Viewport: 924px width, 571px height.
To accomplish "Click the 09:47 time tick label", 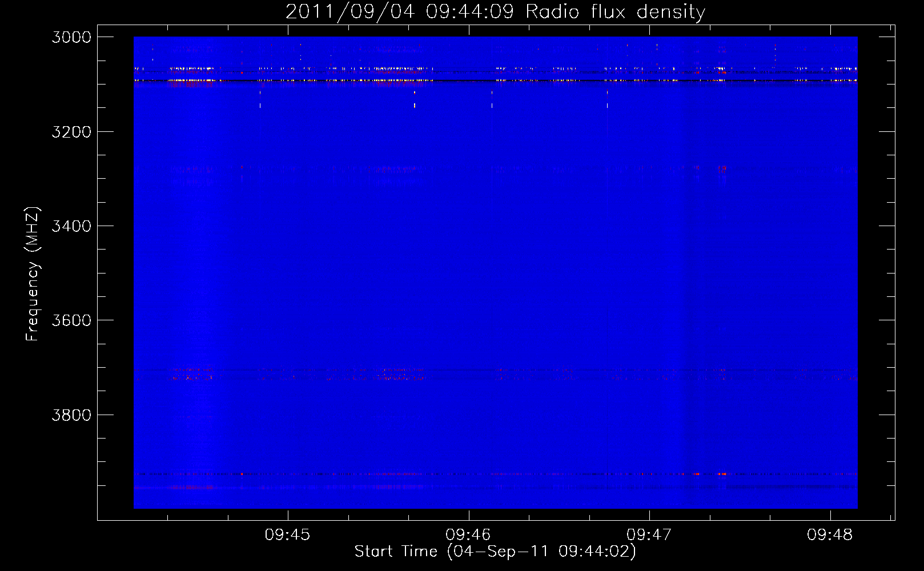I will pyautogui.click(x=649, y=535).
